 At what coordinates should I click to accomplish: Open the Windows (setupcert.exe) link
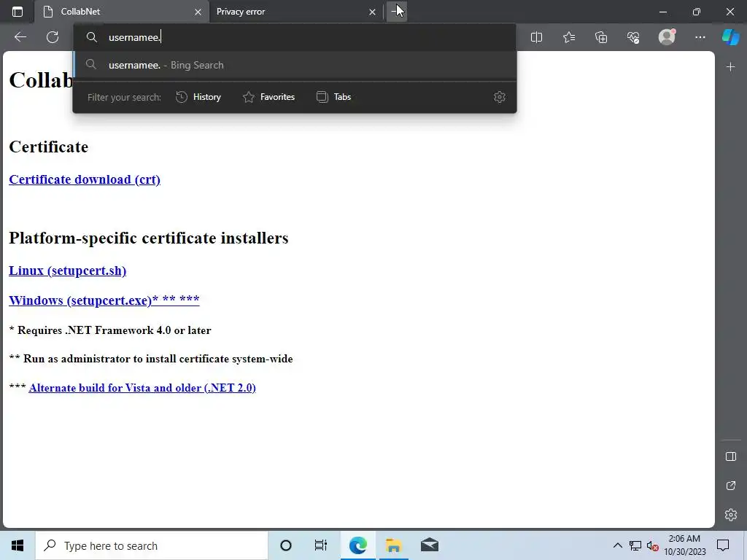(104, 300)
